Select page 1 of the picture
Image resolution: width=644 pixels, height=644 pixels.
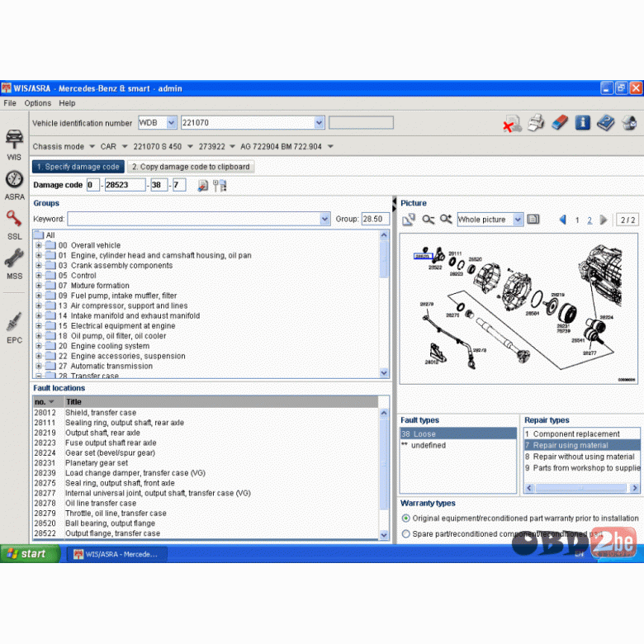point(577,220)
